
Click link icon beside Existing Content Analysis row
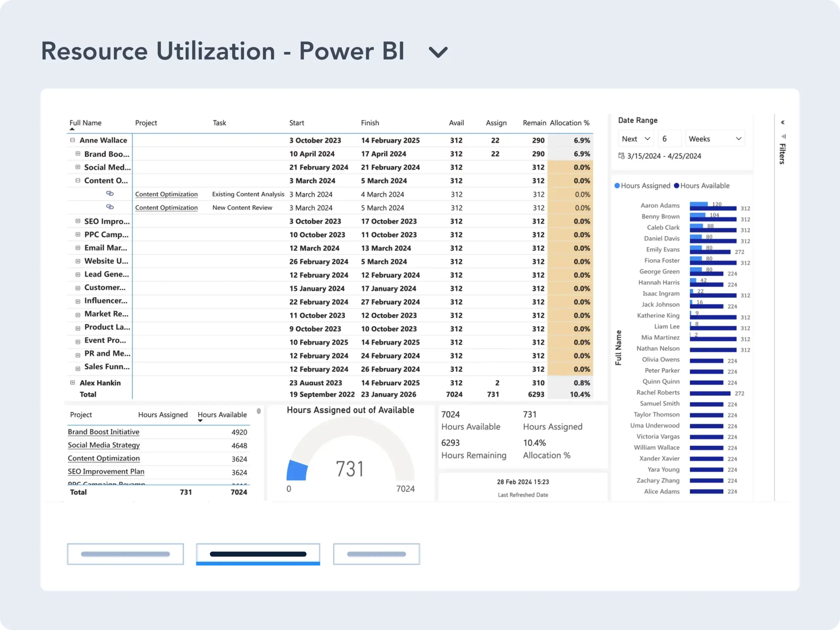pyautogui.click(x=110, y=194)
